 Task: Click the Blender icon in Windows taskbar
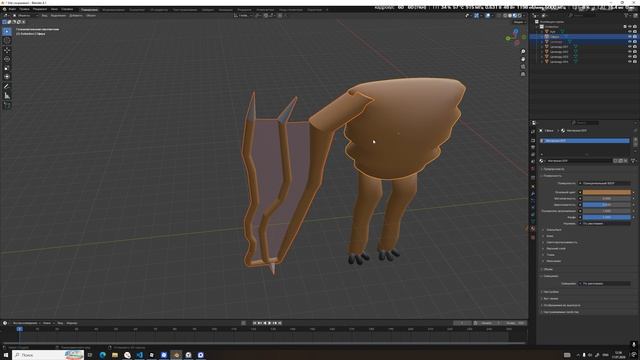coord(176,355)
